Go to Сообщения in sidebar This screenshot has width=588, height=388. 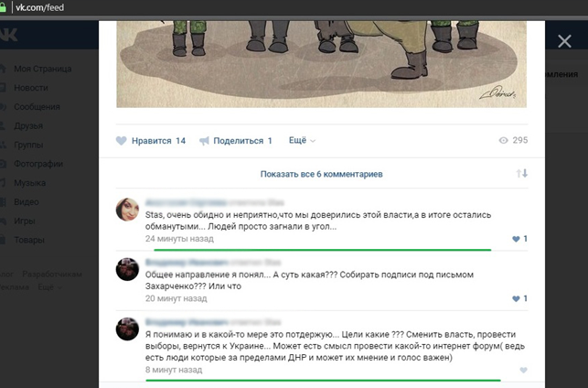pyautogui.click(x=37, y=107)
